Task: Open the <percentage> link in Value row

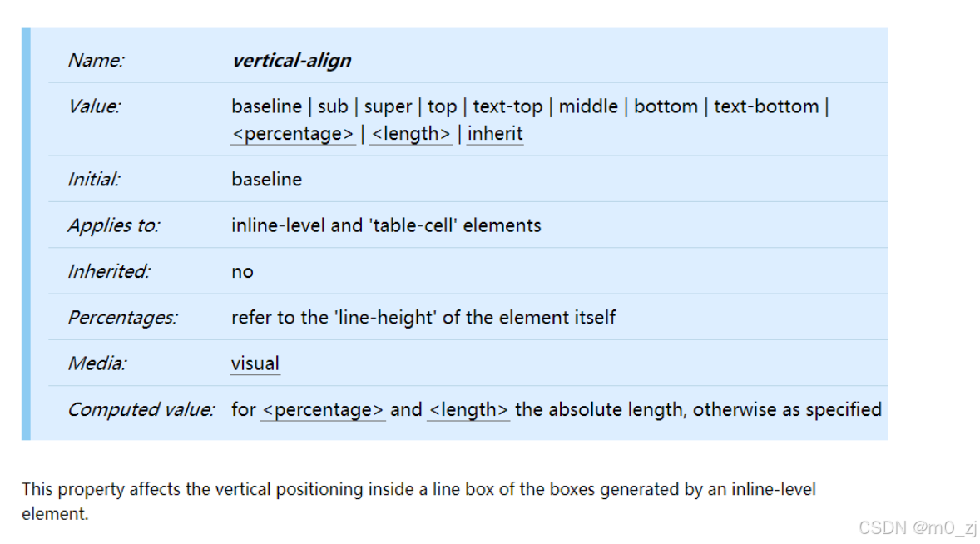Action: (x=293, y=134)
